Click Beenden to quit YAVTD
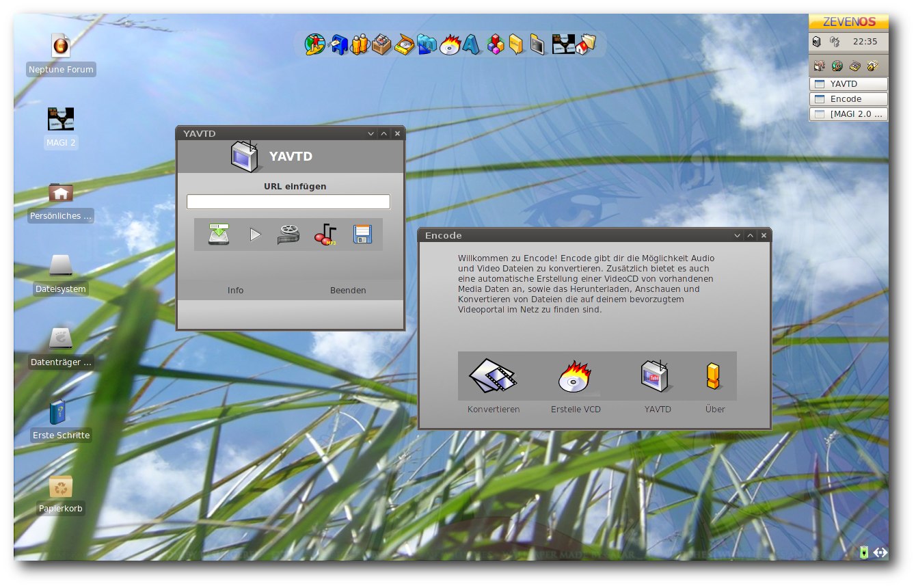Viewport: 916px width, 588px height. [x=348, y=291]
